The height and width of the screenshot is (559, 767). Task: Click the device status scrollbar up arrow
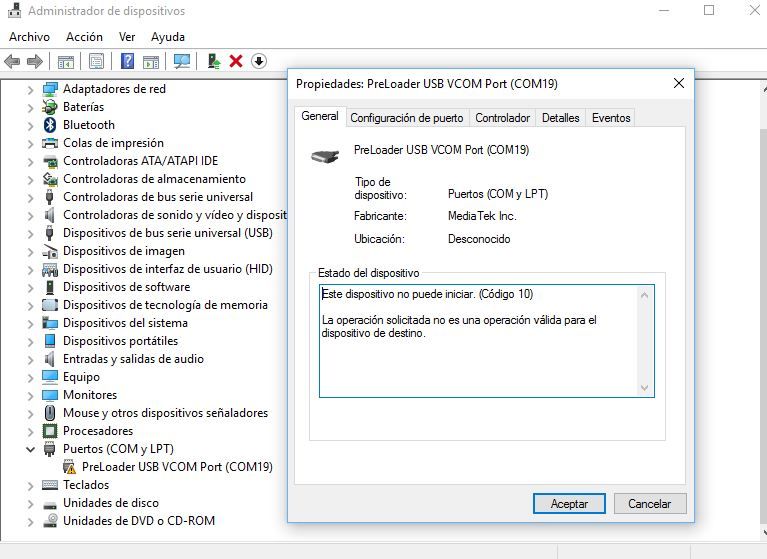tap(644, 295)
